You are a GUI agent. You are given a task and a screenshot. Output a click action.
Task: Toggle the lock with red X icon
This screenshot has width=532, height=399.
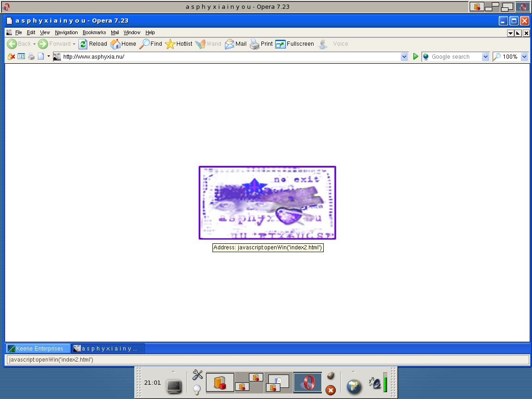(x=11, y=57)
